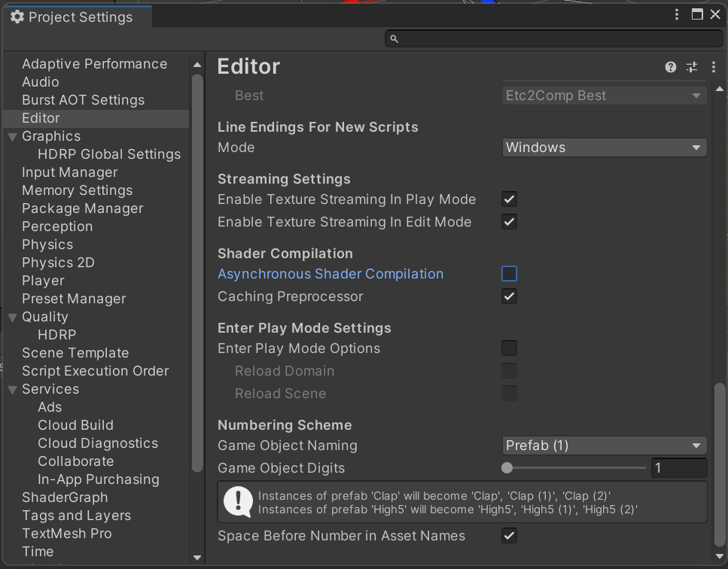Disable Texture Streaming In Play Mode
Screen dimensions: 728x569
pos(510,199)
